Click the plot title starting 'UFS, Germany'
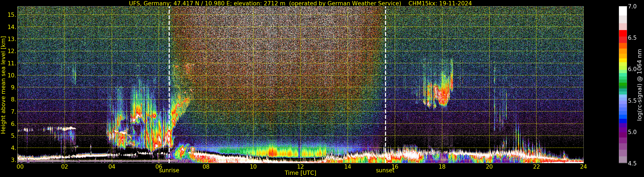644x177 pixels. coord(300,3)
